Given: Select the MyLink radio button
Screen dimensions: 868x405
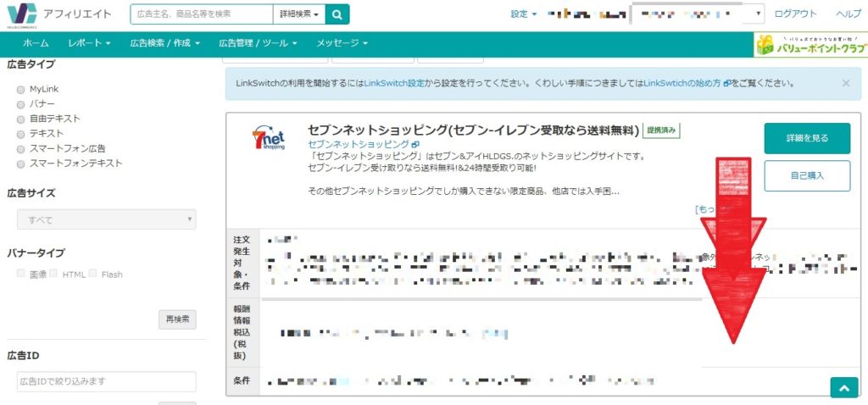Looking at the screenshot, I should click(20, 90).
